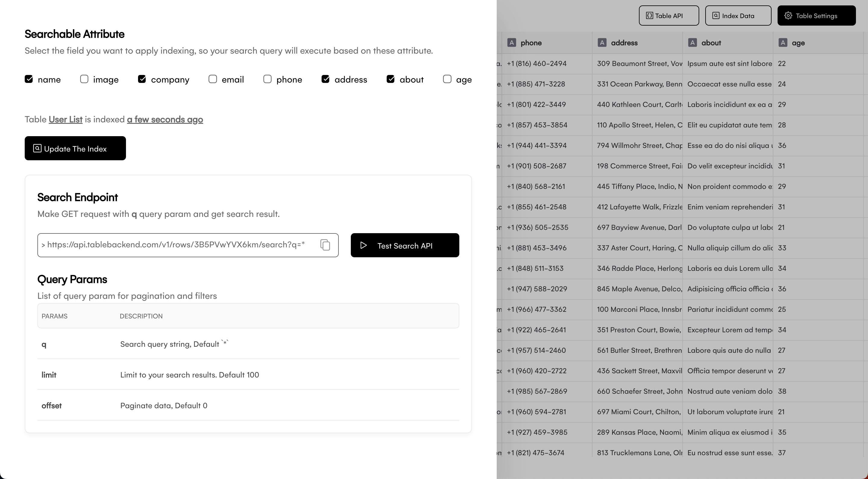This screenshot has width=868, height=479.
Task: Click the address column type icon
Action: click(x=602, y=43)
